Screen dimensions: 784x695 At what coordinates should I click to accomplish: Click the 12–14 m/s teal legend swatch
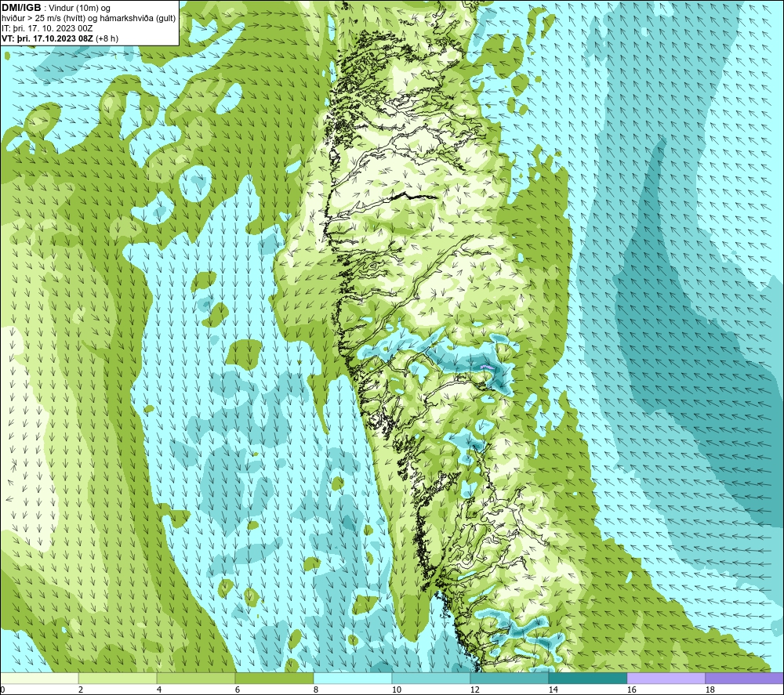510,678
